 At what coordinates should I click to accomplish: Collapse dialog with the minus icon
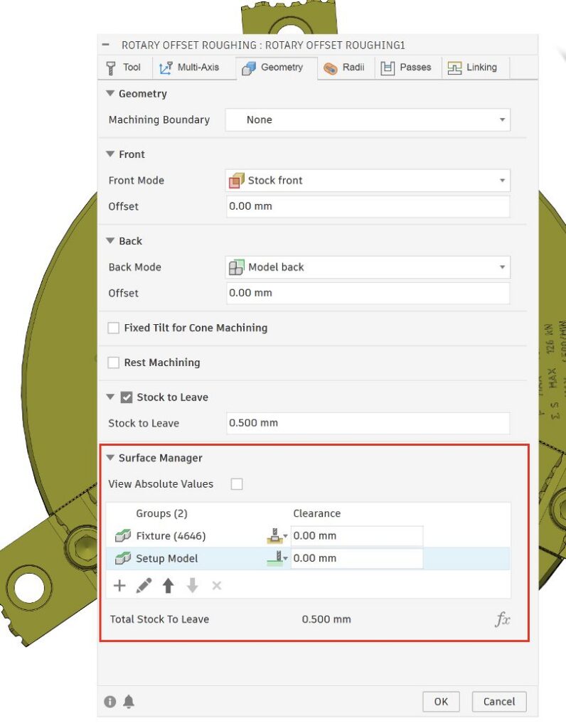105,45
